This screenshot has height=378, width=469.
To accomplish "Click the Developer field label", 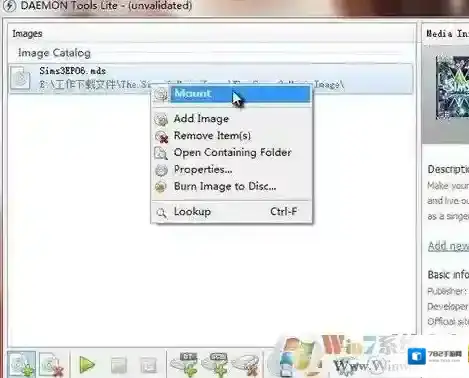I will pos(448,306).
